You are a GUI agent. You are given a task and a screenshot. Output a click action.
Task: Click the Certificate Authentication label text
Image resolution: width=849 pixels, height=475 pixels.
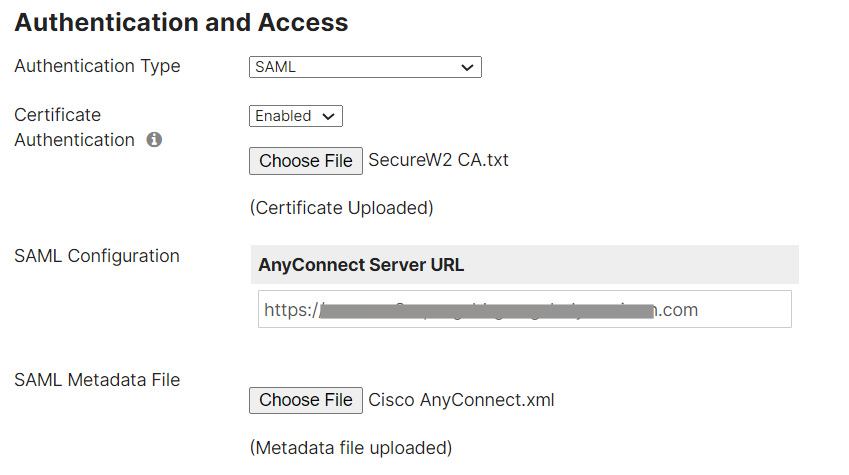click(73, 127)
